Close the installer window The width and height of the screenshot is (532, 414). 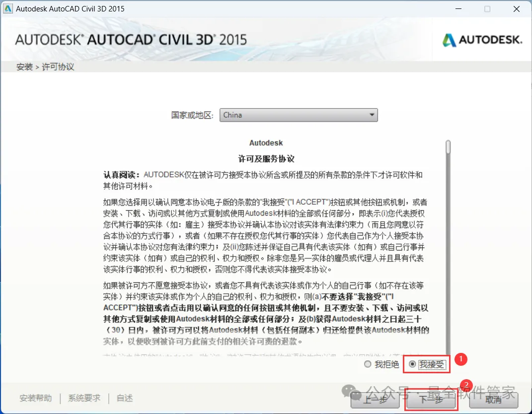[517, 9]
